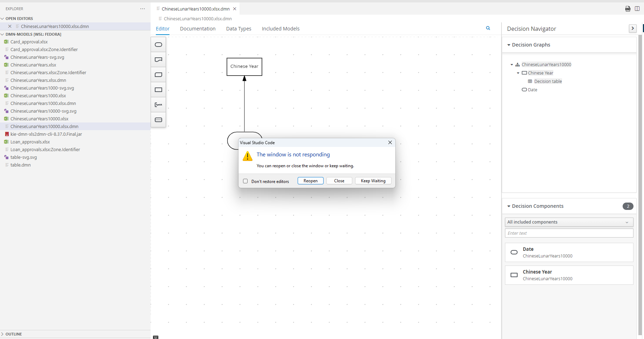The height and width of the screenshot is (339, 644).
Task: Collapse the Open Editors section
Action: [2, 19]
